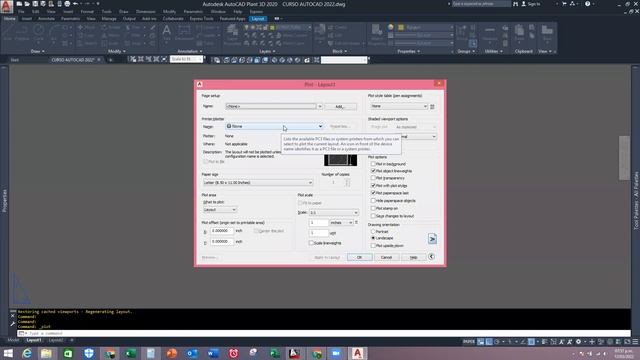Open the What to plot dropdown
640x360 pixels.
220,209
